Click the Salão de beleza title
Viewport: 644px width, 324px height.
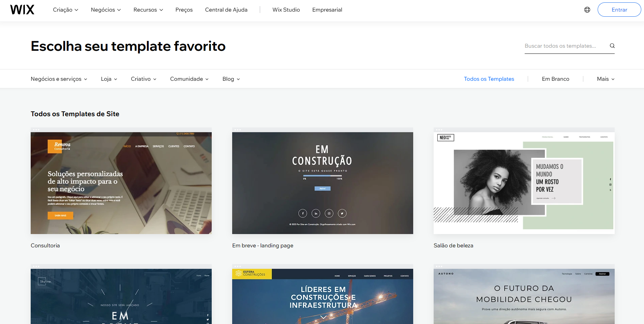pyautogui.click(x=453, y=245)
